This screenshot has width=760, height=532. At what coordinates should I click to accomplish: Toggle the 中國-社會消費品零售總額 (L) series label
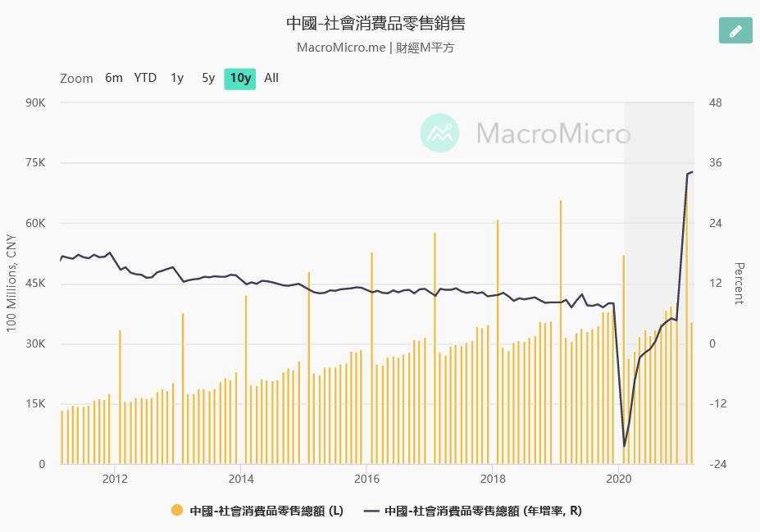266,510
